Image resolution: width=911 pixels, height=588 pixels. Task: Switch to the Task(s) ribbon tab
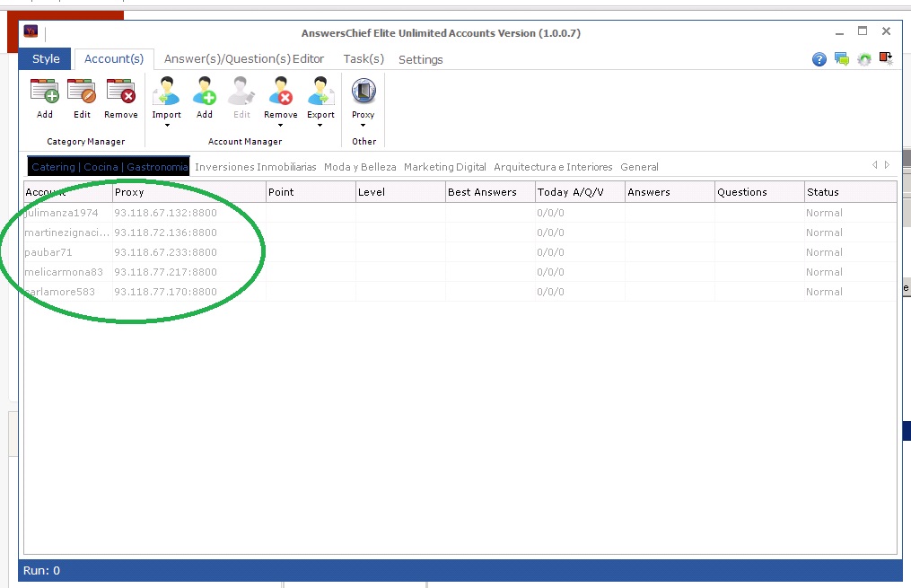(x=364, y=59)
